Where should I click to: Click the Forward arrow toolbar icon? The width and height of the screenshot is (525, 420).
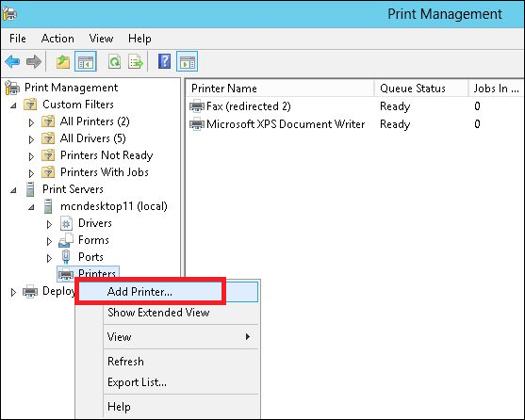(x=34, y=61)
